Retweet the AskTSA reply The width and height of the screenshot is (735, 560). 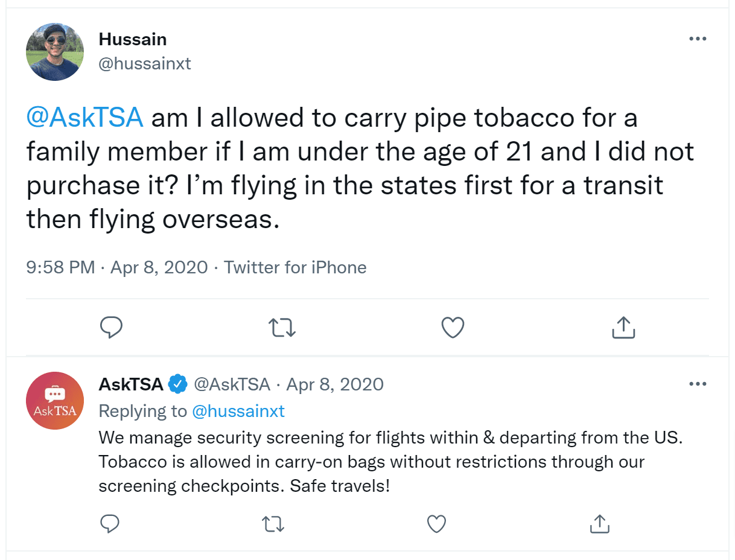point(273,524)
